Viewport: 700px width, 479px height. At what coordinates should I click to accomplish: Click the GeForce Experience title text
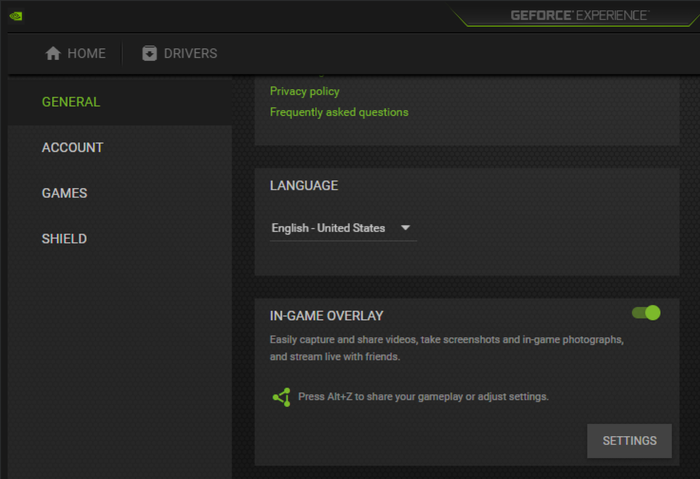coord(580,16)
